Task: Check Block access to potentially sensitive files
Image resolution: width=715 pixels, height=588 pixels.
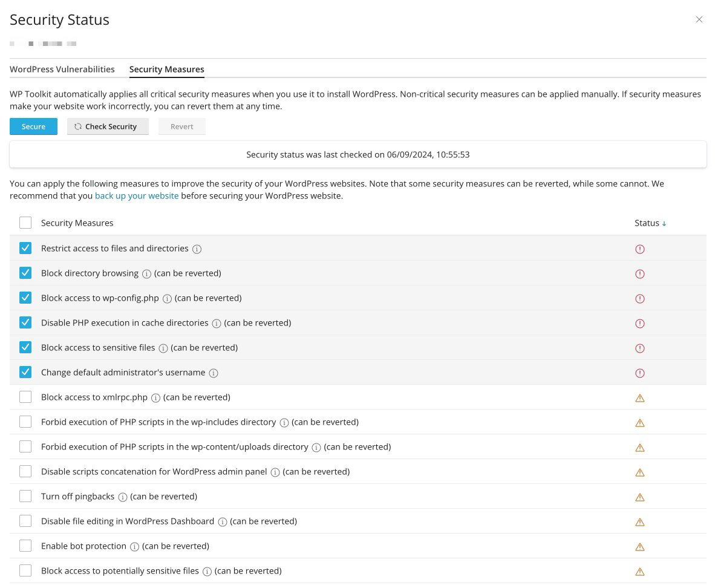Action: coord(25,570)
